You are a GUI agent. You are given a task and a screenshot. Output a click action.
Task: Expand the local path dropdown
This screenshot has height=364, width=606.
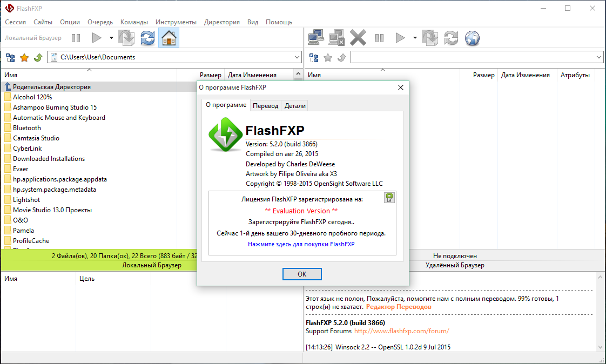pyautogui.click(x=297, y=57)
